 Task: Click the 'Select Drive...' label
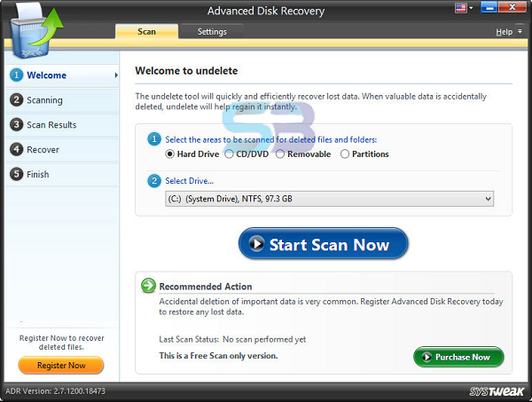tap(190, 181)
